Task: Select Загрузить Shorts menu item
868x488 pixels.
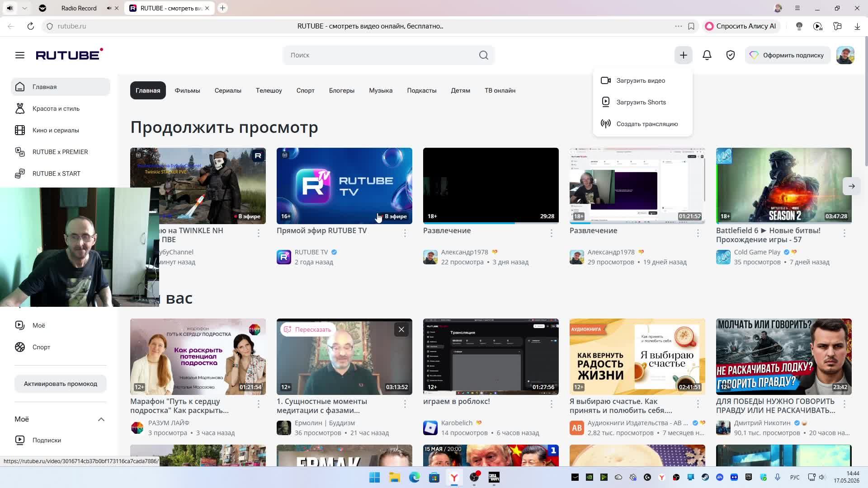Action: [642, 102]
